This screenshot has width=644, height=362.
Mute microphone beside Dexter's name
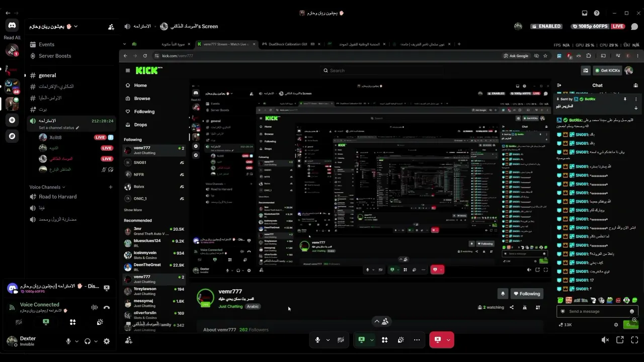[68, 341]
